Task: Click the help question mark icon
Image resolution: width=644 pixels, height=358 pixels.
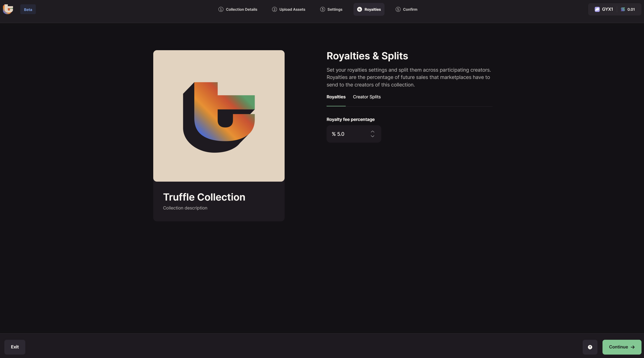Action: coord(590,347)
